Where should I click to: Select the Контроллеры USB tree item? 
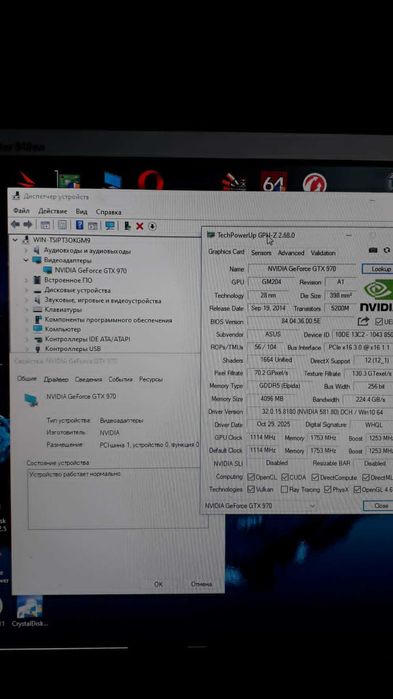point(73,349)
